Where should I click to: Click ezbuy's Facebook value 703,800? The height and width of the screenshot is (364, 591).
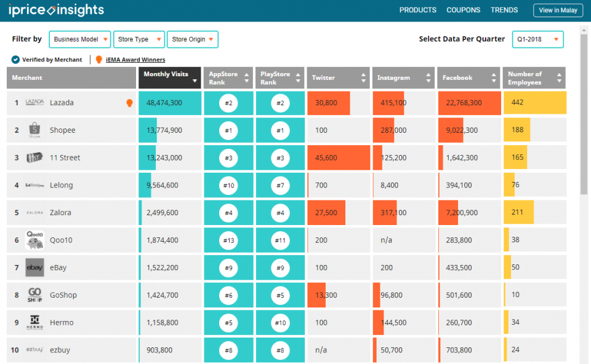tap(459, 350)
